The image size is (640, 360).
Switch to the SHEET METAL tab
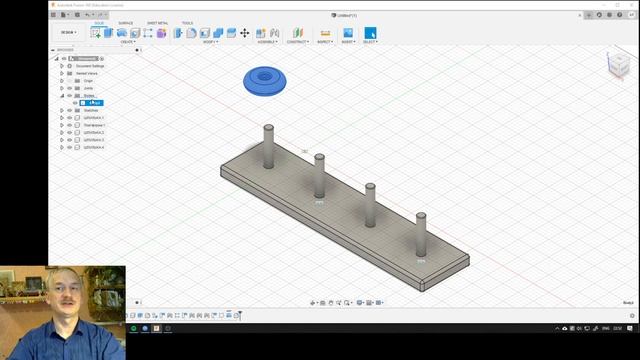click(x=157, y=23)
